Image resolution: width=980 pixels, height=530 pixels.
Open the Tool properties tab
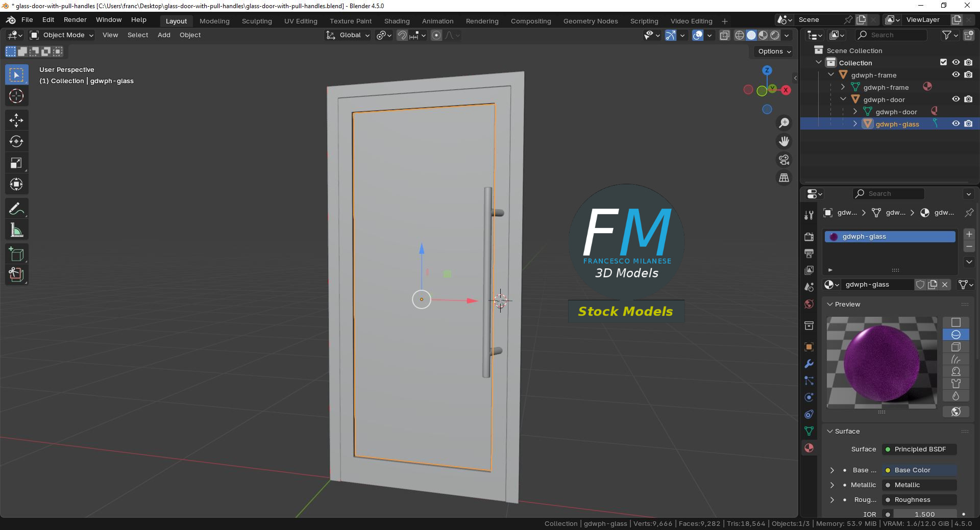pos(809,215)
